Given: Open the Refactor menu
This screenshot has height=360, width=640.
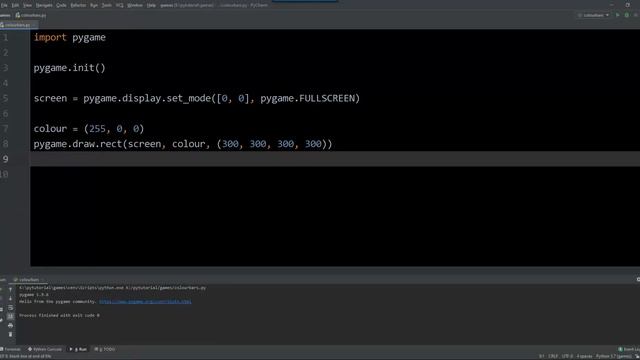Looking at the screenshot, I should [78, 5].
